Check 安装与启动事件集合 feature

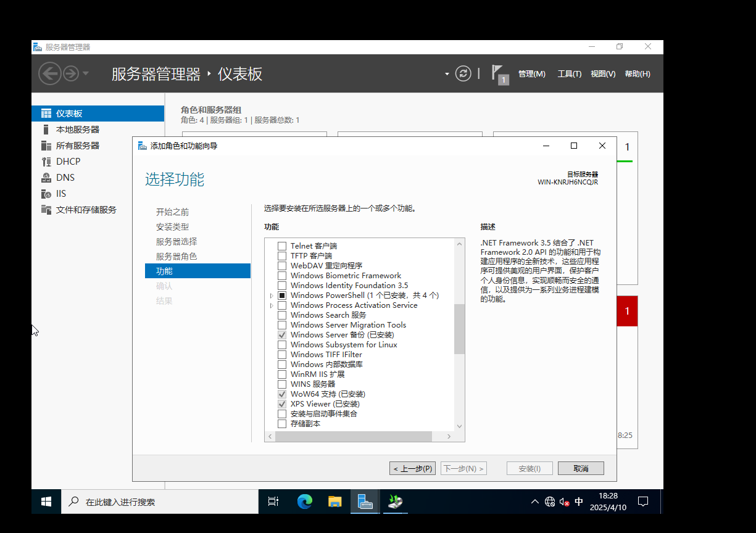[x=282, y=414]
